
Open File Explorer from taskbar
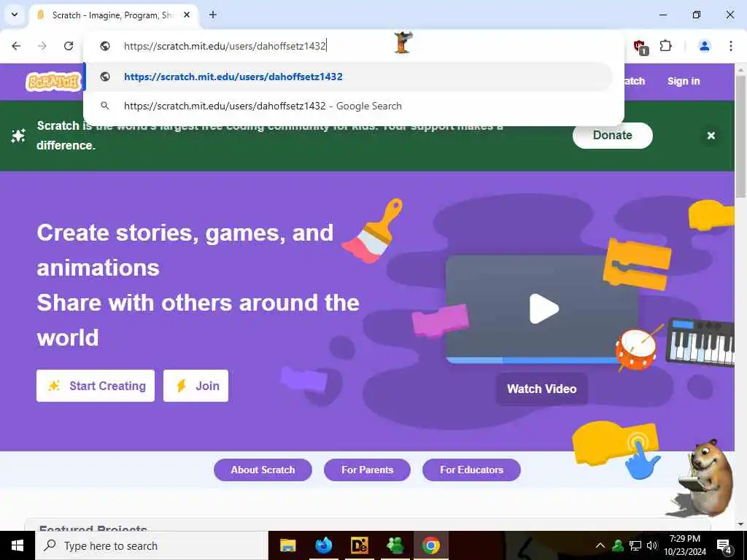pyautogui.click(x=287, y=545)
